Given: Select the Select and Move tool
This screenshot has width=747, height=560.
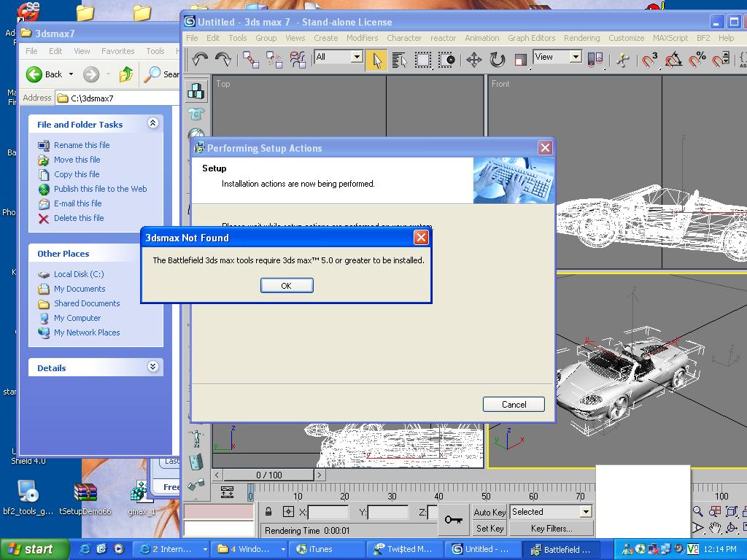Looking at the screenshot, I should [474, 60].
